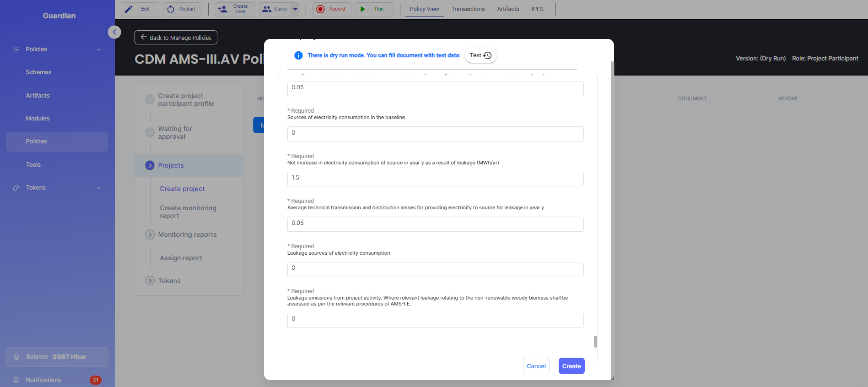Click the Restart policy icon
Viewport: 868px width, 387px height.
click(x=171, y=9)
